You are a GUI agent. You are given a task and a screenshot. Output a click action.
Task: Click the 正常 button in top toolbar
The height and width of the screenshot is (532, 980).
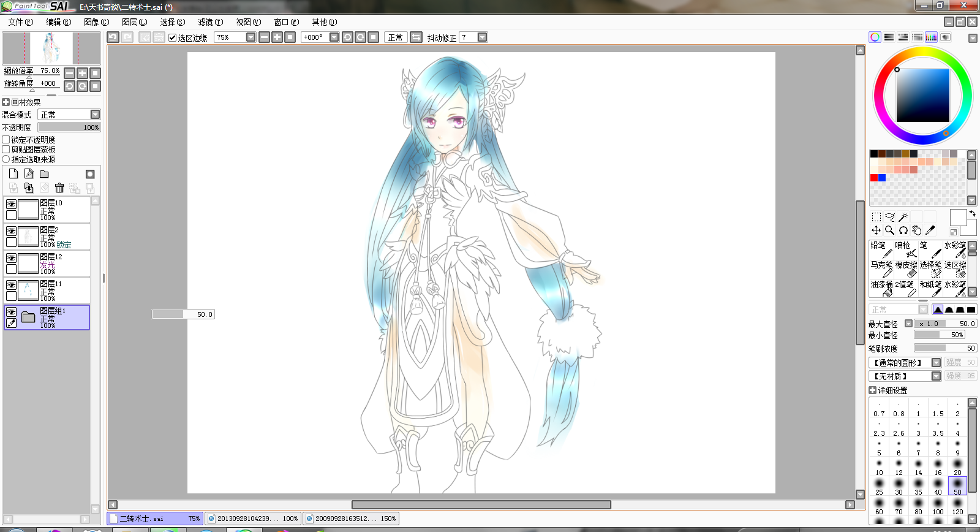tap(396, 37)
